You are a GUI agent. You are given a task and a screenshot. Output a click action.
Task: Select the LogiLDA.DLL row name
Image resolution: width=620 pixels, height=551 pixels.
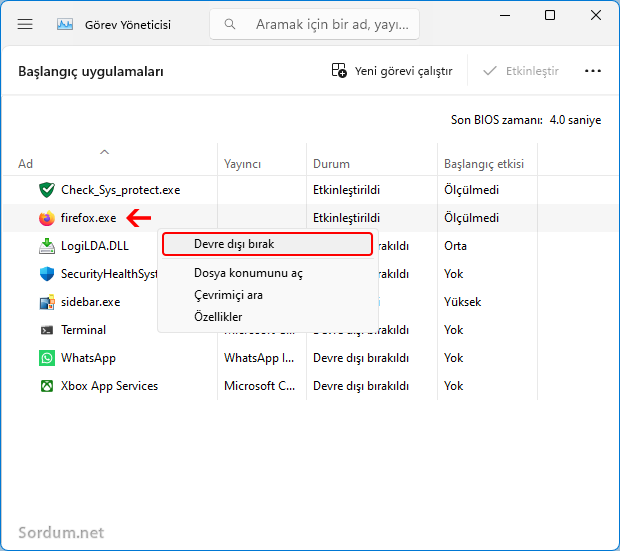pos(95,246)
